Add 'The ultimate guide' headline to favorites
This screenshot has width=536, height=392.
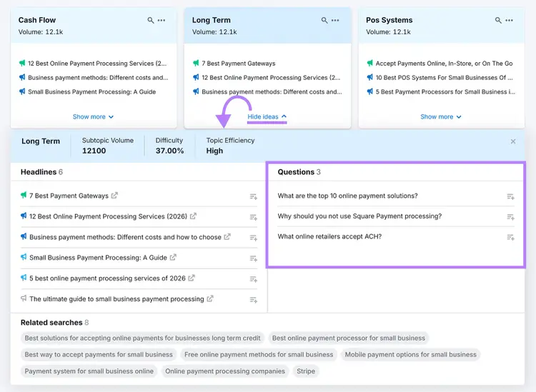253,300
